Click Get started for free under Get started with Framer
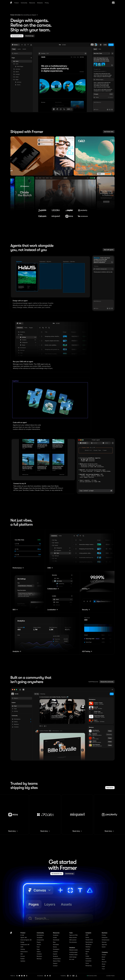The image size is (125, 980). (57, 874)
